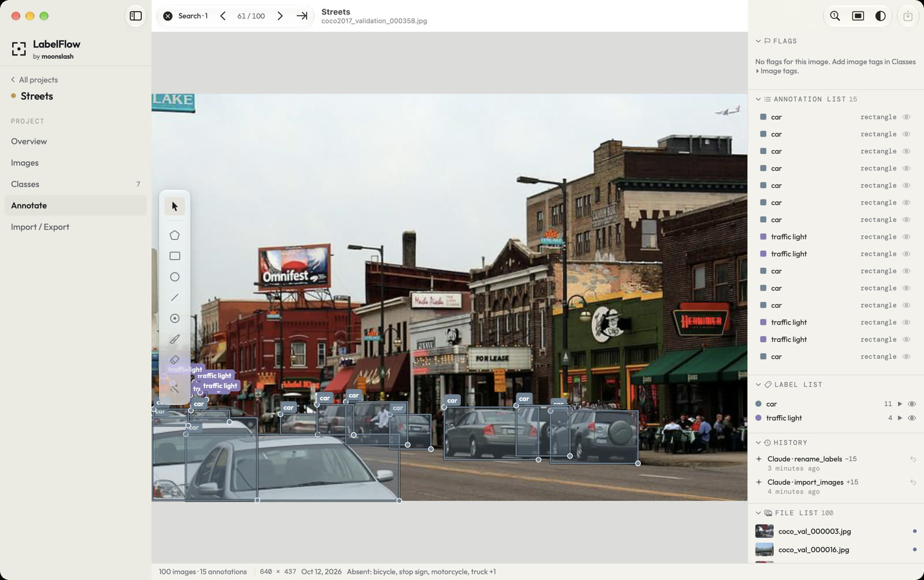Hide the first car annotation
The image size is (924, 580).
(907, 117)
